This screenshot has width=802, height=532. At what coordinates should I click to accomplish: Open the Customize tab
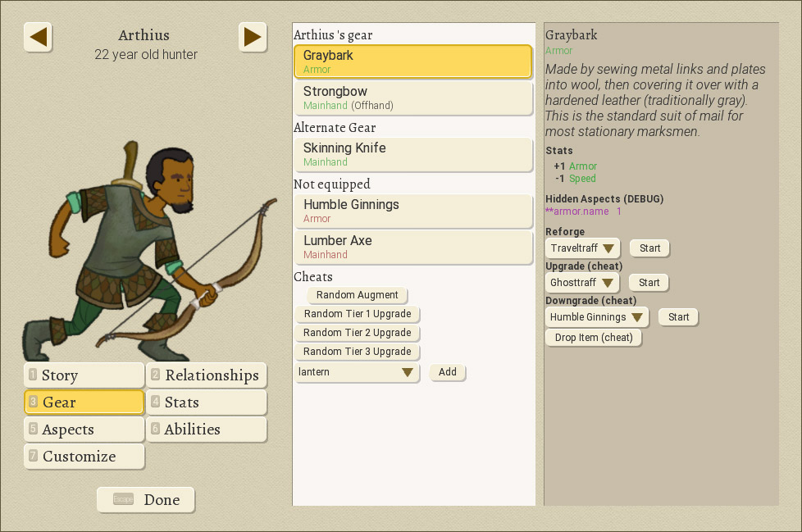point(84,457)
